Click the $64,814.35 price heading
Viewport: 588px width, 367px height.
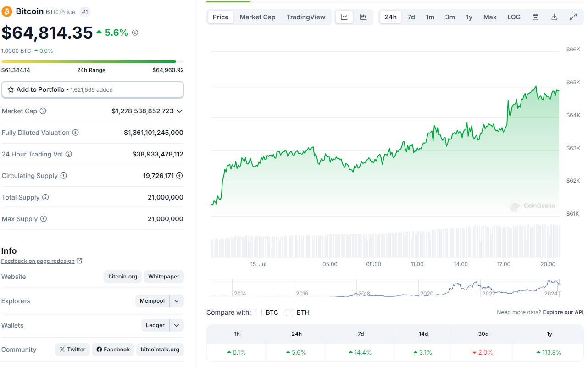[47, 33]
